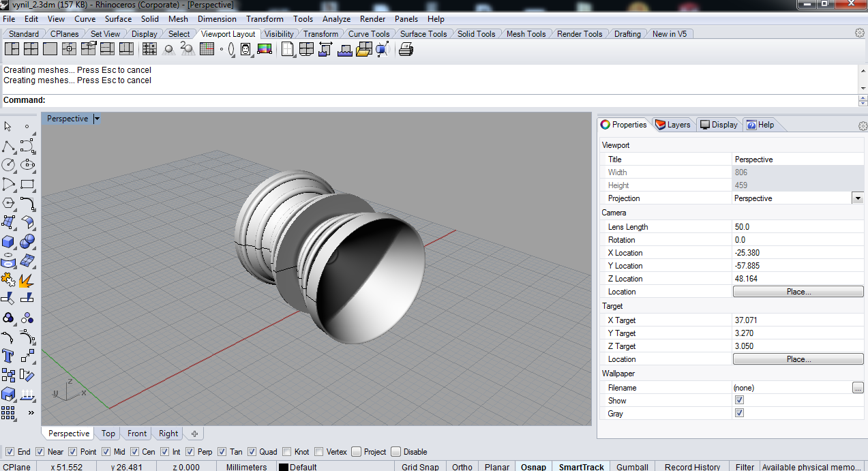
Task: Enable the Vertex osnap checkbox
Action: 318,451
